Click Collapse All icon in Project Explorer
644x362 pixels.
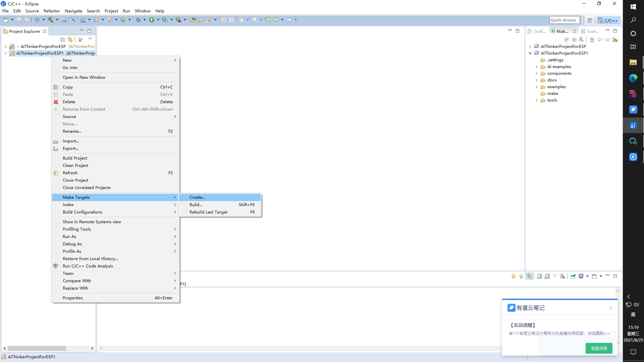click(x=62, y=40)
